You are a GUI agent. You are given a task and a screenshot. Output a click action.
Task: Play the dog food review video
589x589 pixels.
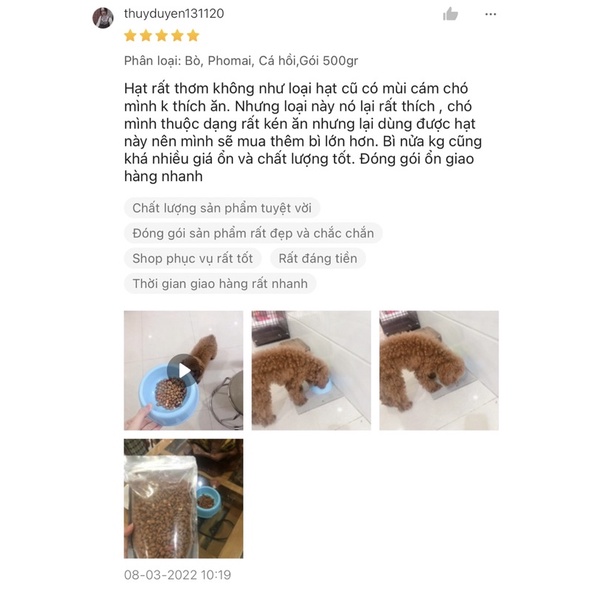pos(184,370)
